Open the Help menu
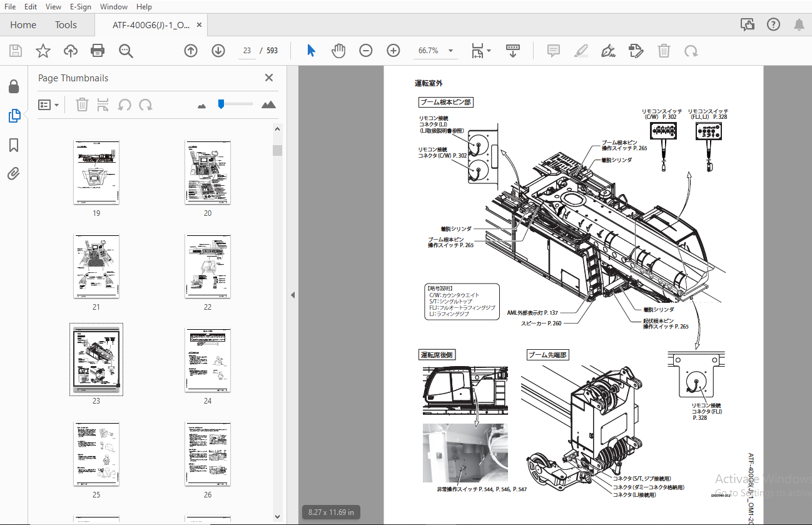The width and height of the screenshot is (812, 525). (144, 7)
